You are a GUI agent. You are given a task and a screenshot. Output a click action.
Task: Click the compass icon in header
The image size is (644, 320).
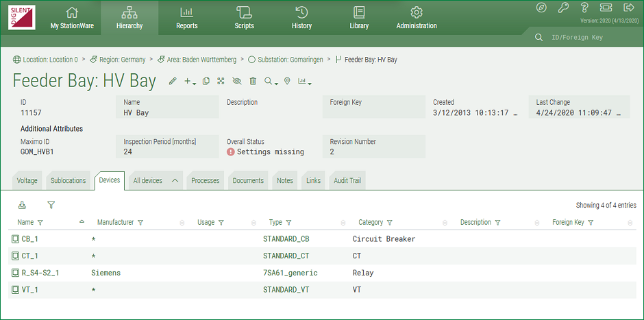[541, 8]
